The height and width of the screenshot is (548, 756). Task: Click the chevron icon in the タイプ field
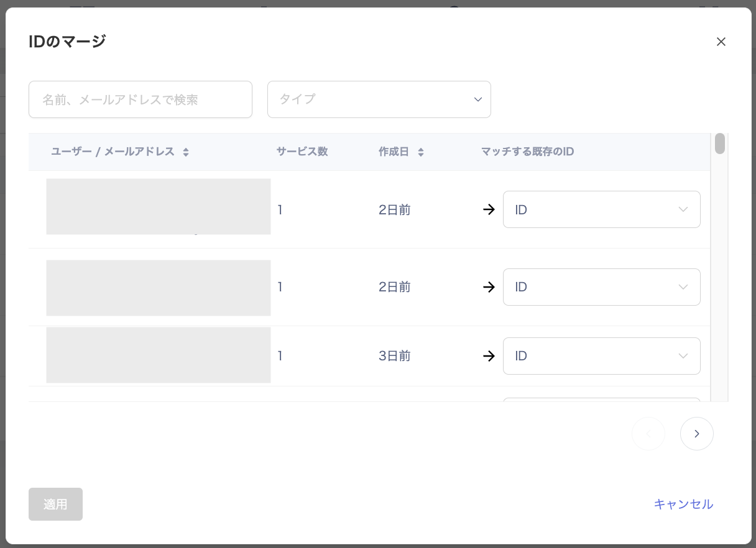(x=478, y=99)
